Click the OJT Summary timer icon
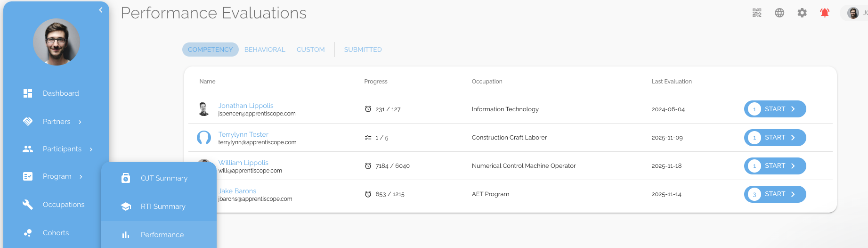868x248 pixels. click(126, 178)
